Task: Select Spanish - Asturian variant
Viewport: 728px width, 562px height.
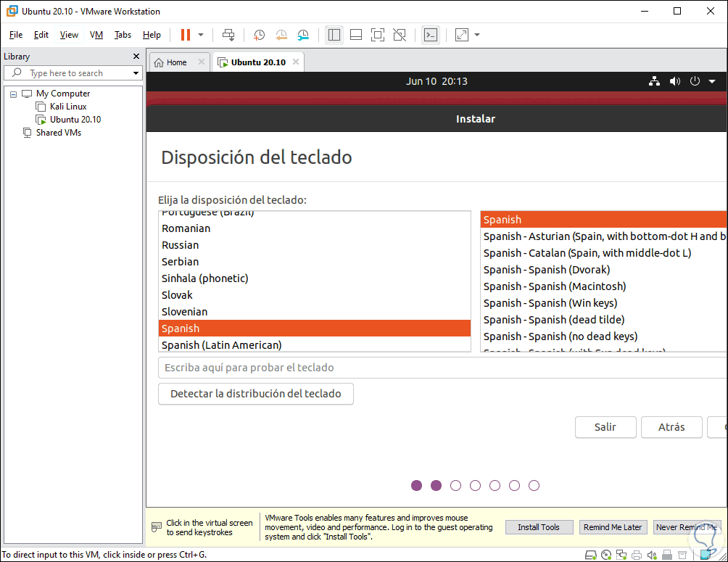Action: 603,236
